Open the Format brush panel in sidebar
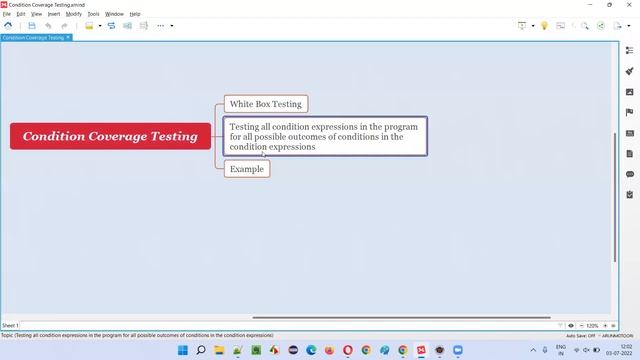 (x=630, y=71)
